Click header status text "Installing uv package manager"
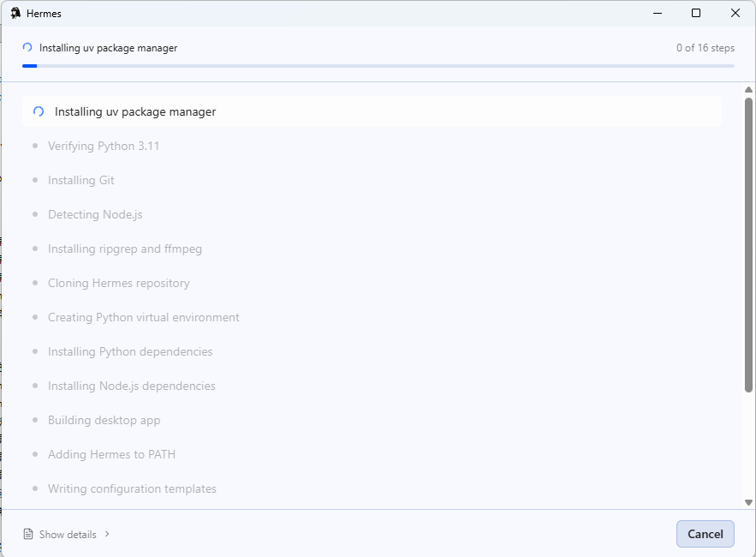Image resolution: width=756 pixels, height=557 pixels. click(109, 48)
